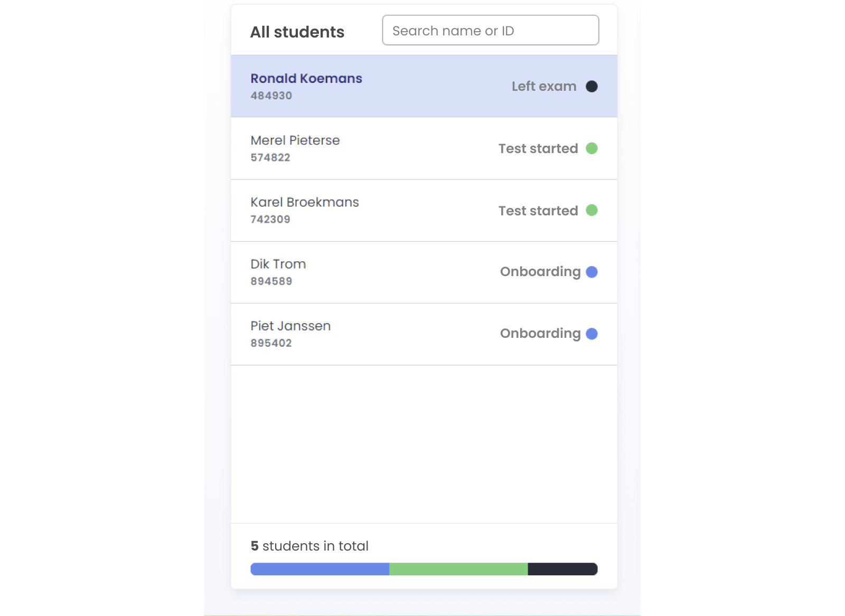Click the 5 students in total text
This screenshot has height=616, width=845.
tap(309, 546)
